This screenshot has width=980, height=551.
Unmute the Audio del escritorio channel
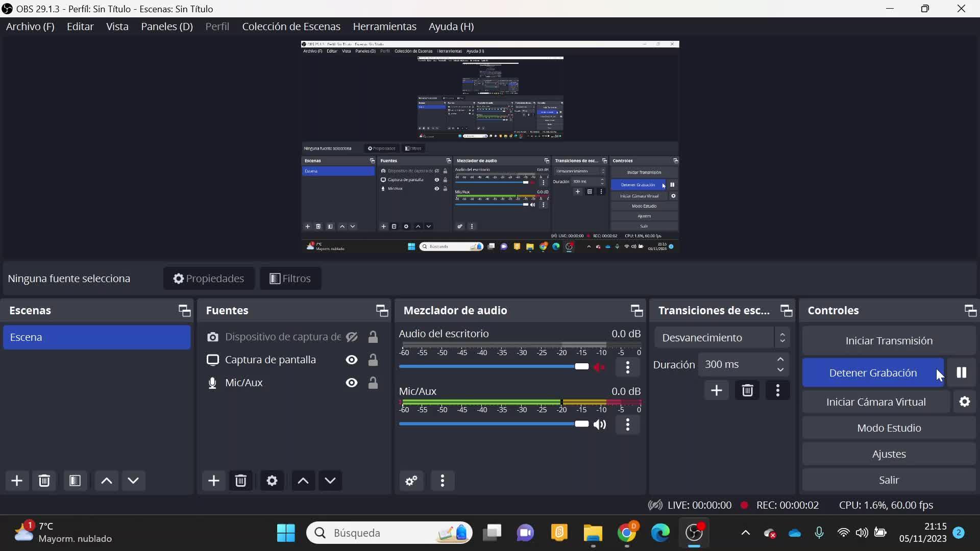click(600, 367)
